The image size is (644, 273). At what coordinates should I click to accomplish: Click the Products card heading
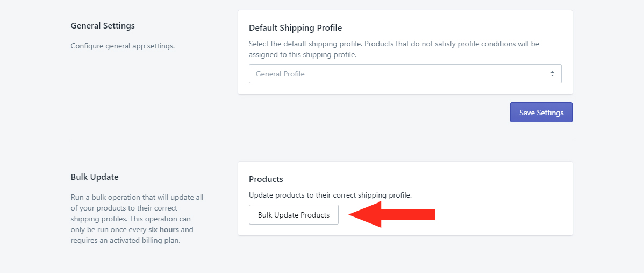266,179
